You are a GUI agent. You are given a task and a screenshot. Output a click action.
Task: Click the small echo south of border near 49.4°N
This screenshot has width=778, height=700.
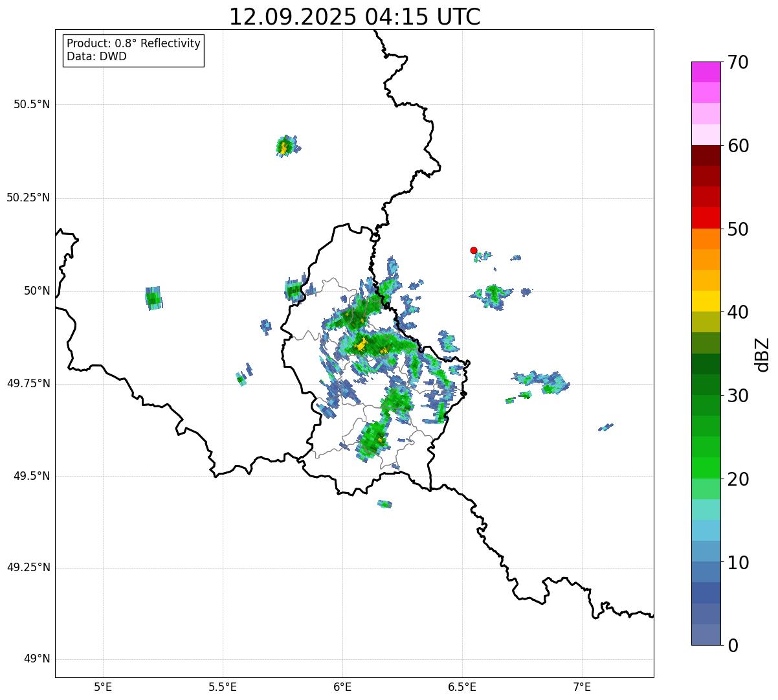click(x=384, y=504)
